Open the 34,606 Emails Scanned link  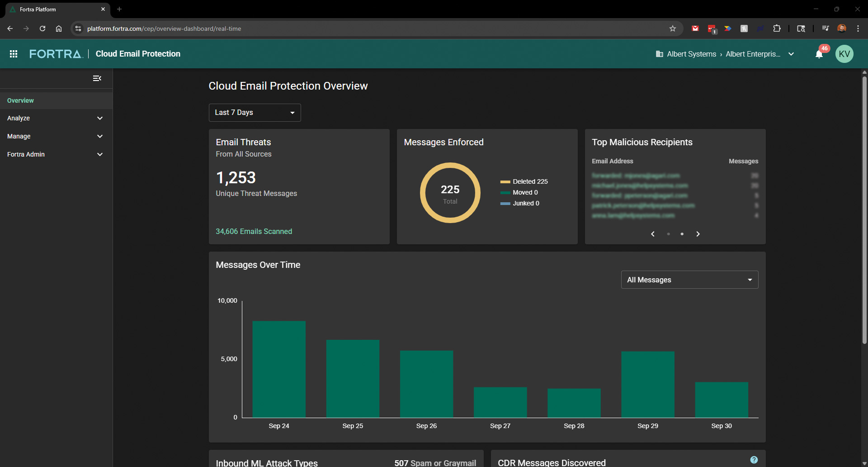(254, 231)
